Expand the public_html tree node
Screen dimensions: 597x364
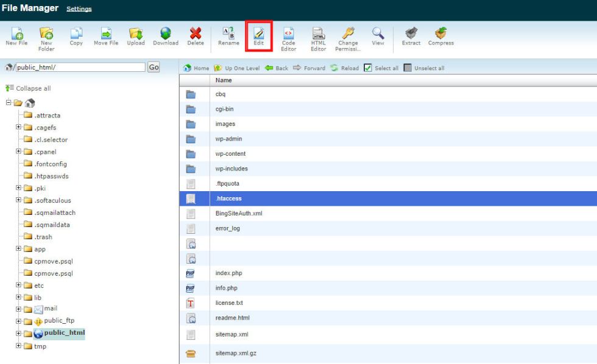tap(18, 334)
